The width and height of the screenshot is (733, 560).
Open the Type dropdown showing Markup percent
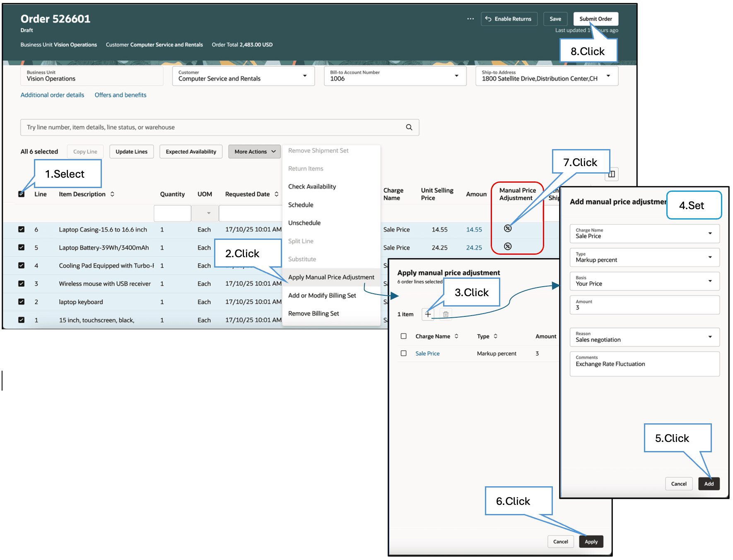(644, 257)
